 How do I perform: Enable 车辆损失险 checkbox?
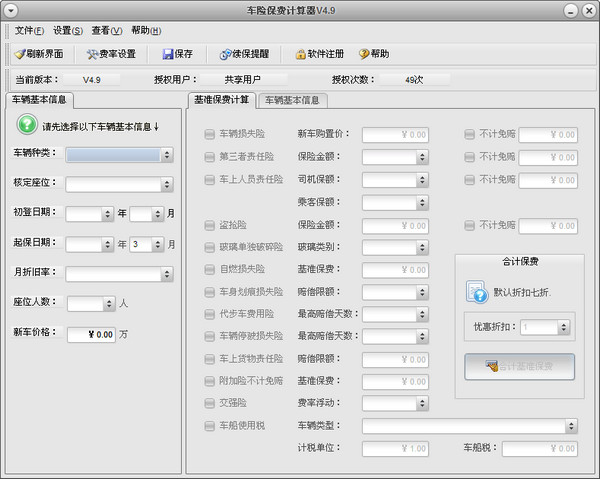209,134
